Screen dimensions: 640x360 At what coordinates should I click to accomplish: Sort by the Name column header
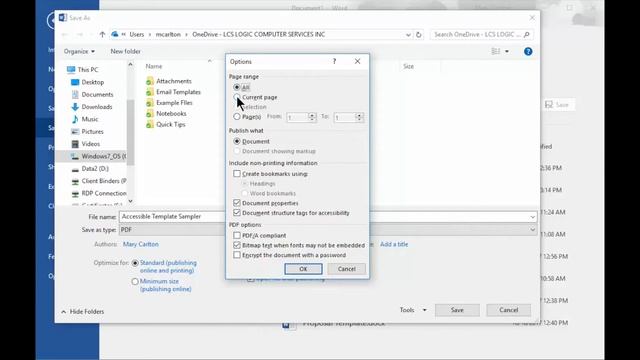pyautogui.click(x=154, y=66)
